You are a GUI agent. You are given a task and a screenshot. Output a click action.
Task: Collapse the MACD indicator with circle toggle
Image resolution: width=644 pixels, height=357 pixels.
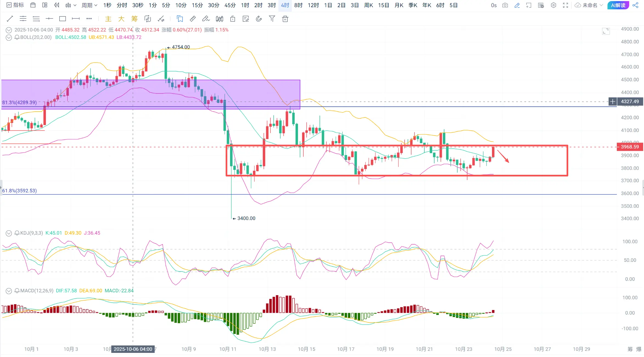(9, 291)
